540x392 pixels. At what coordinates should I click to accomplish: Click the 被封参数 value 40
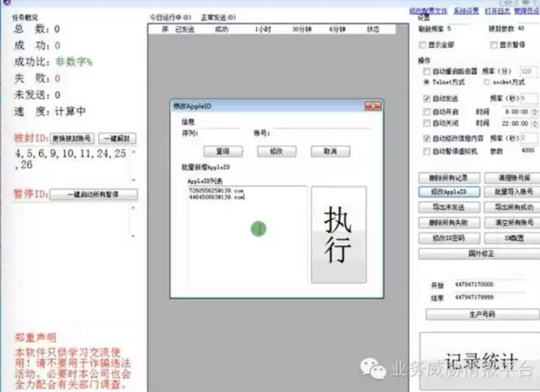point(521,29)
